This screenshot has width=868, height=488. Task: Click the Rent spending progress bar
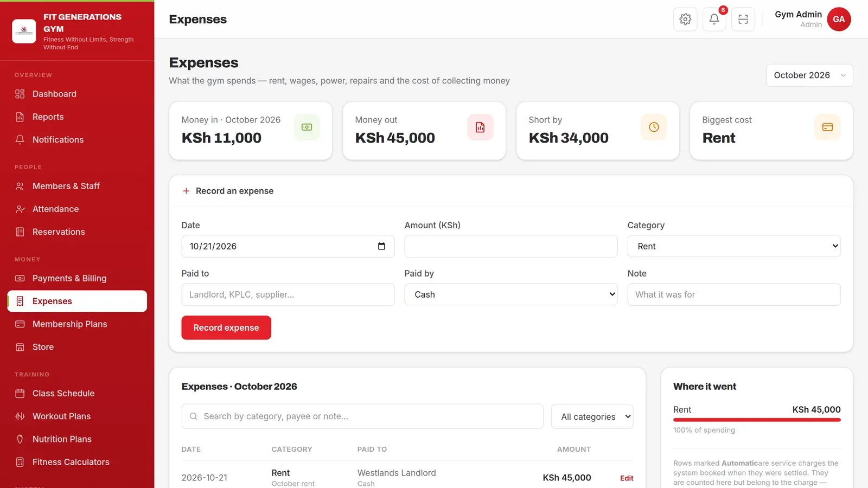tap(757, 420)
